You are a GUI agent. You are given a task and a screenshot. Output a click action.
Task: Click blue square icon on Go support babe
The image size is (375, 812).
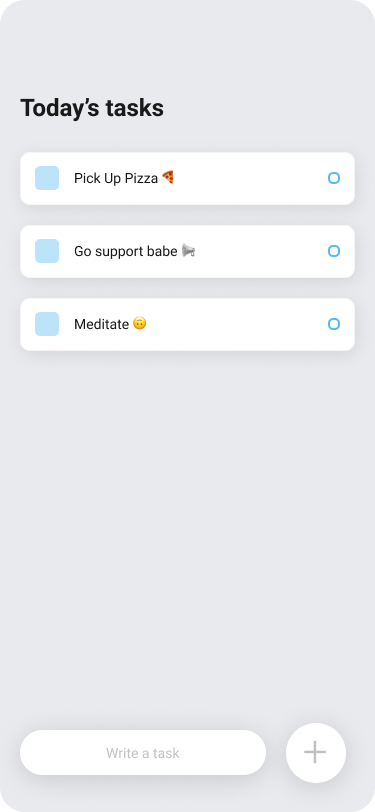pos(47,251)
